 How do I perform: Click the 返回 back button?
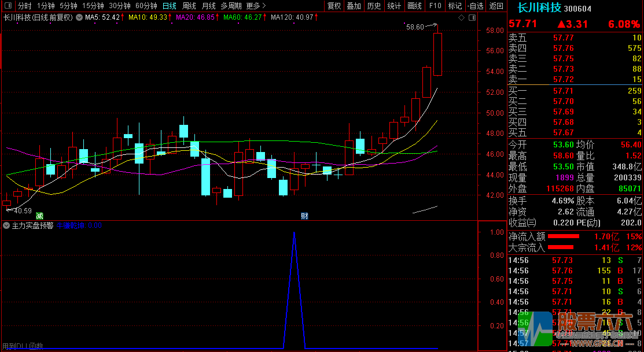tap(496, 6)
